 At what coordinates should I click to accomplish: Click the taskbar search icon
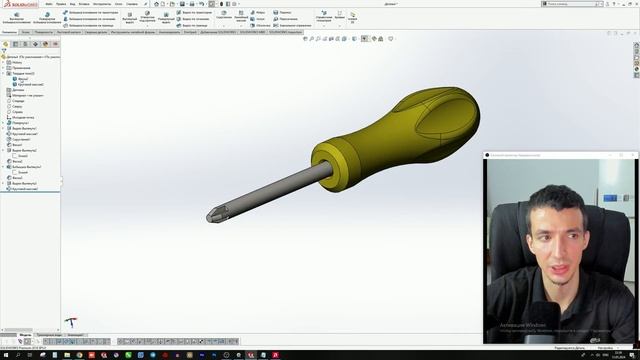pyautogui.click(x=18, y=356)
